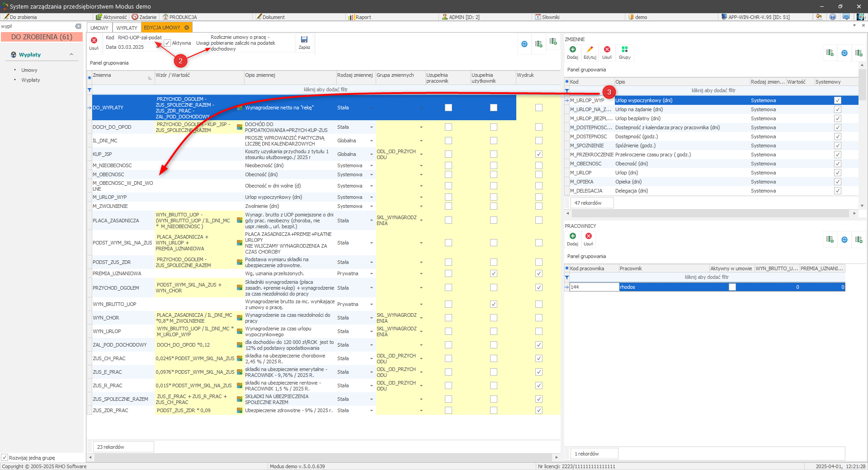Click the formula editor icon in the PLACA_ZASADNICZA row
The width and height of the screenshot is (868, 470).
tap(240, 221)
